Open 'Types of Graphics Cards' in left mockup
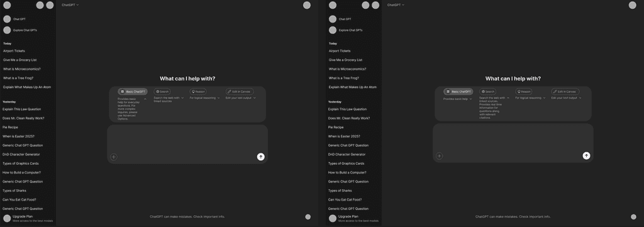This screenshot has height=227, width=644. click(x=21, y=163)
